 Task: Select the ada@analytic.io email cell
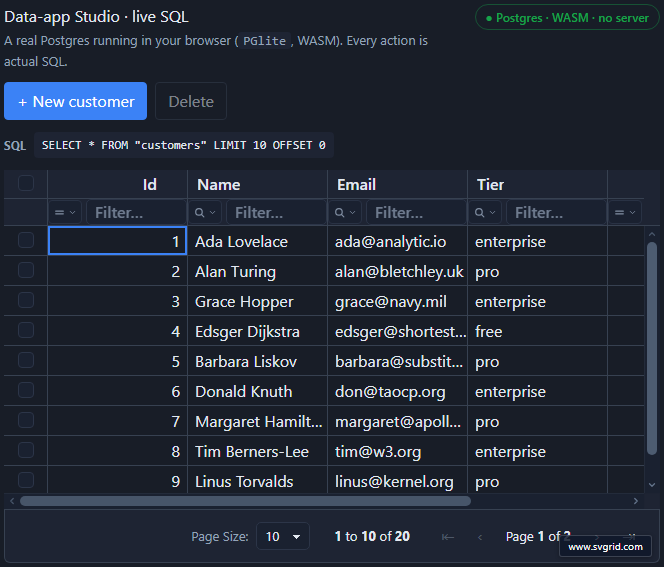coord(397,241)
